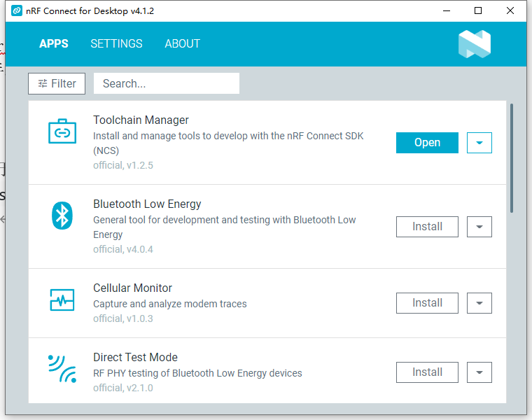Click the nRF Connect title bar app icon
532x420 pixels.
[17, 11]
